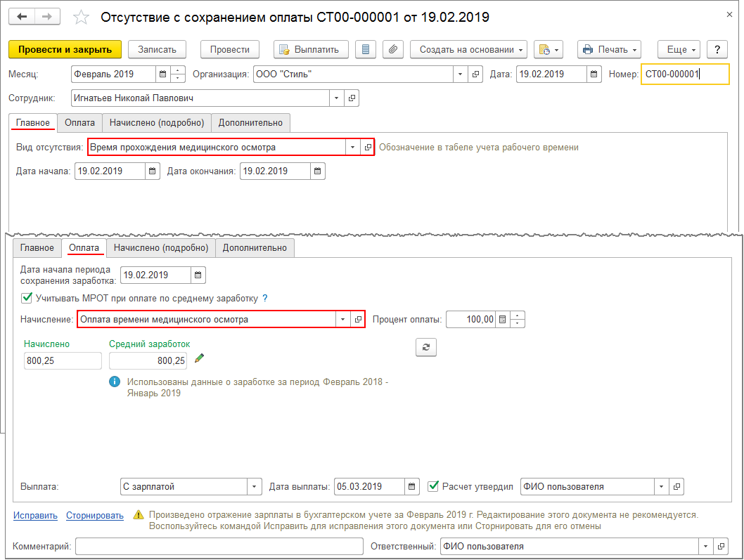Open help with question mark button

[x=717, y=49]
